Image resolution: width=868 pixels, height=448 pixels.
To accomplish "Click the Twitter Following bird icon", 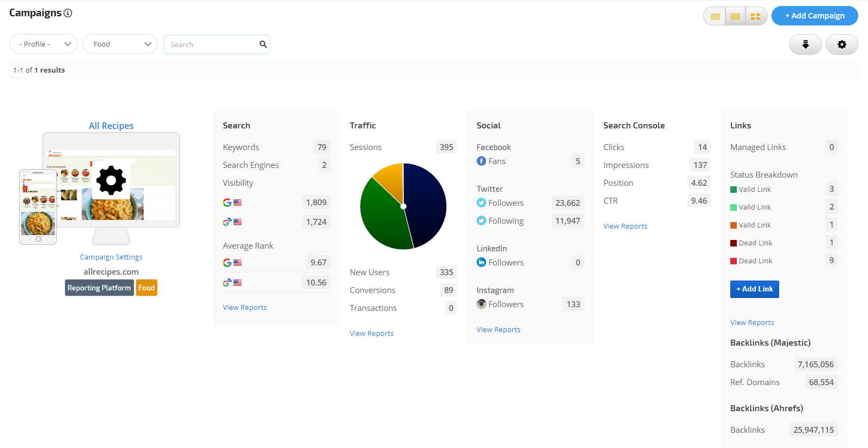I will (x=481, y=220).
